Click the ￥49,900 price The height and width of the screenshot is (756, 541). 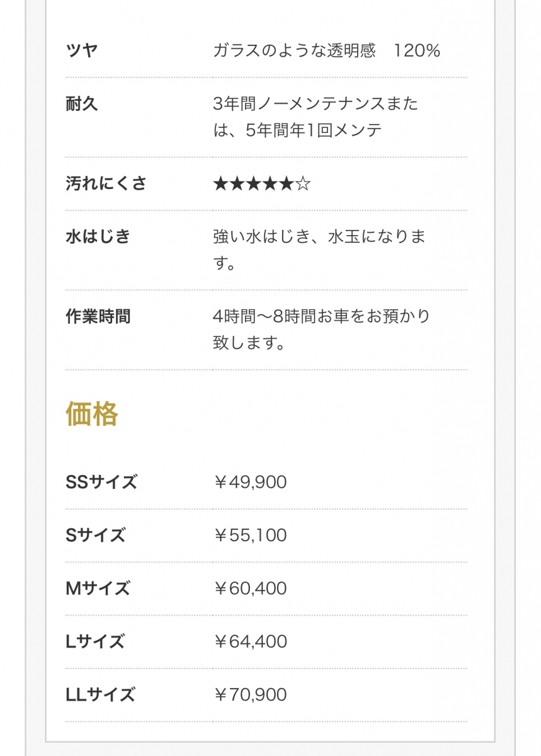click(250, 483)
